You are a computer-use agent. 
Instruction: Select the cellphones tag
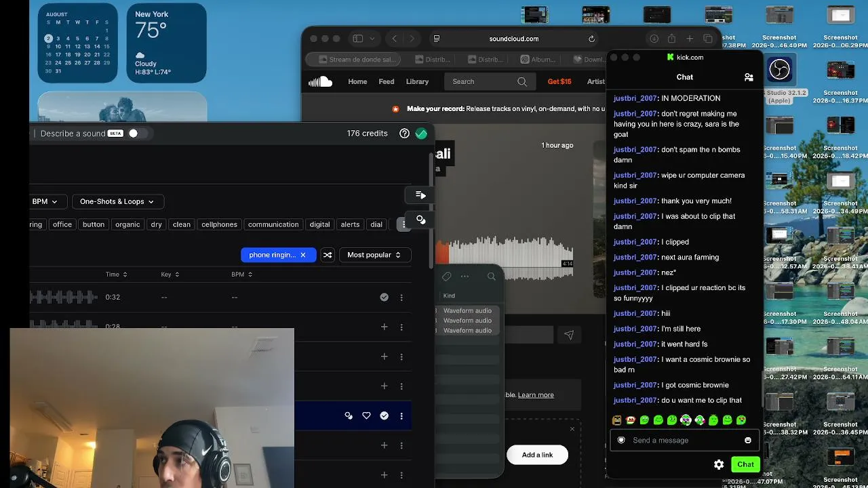coord(220,224)
